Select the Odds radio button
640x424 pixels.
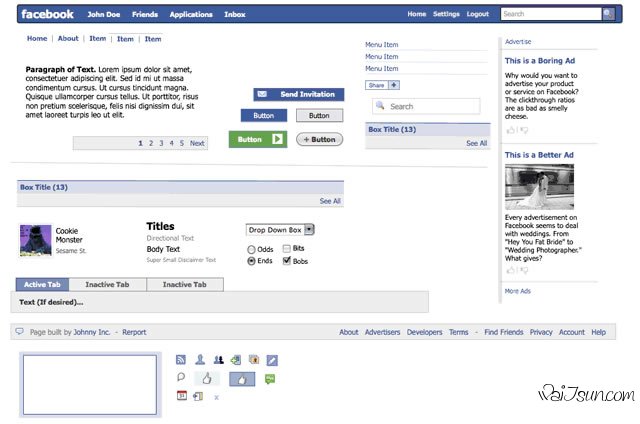[251, 249]
